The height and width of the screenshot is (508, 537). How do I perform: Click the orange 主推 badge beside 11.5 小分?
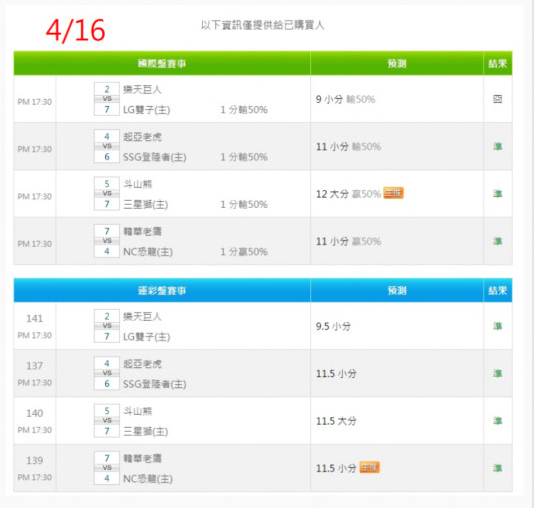[369, 468]
